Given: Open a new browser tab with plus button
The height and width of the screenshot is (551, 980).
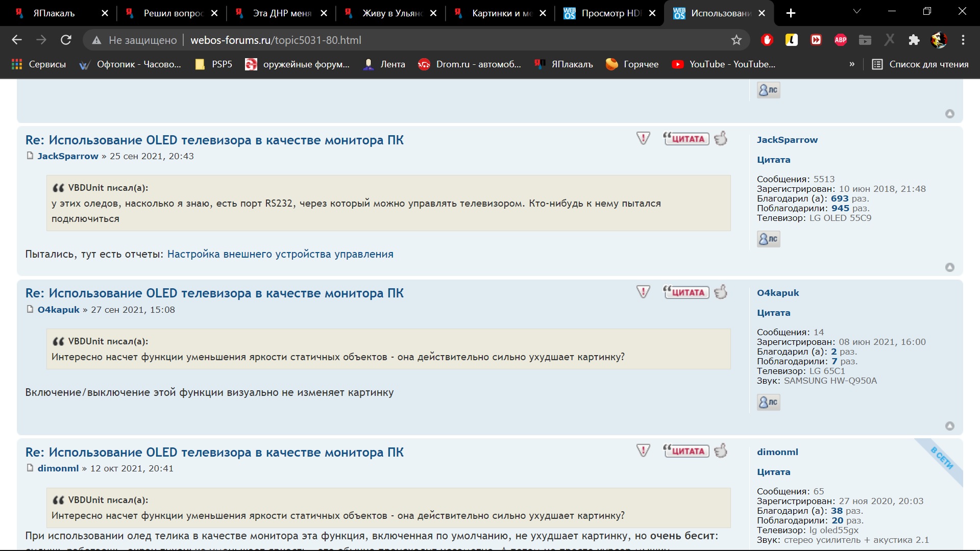Looking at the screenshot, I should click(x=791, y=13).
